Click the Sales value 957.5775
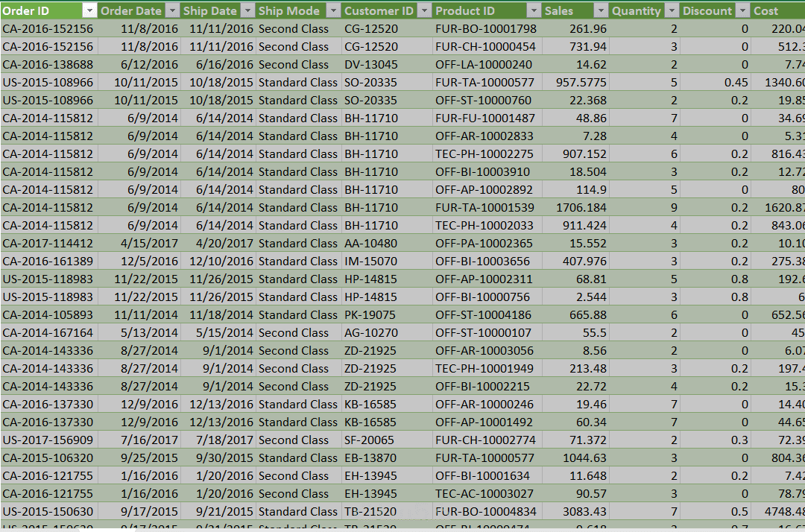This screenshot has height=532, width=805. tap(575, 83)
